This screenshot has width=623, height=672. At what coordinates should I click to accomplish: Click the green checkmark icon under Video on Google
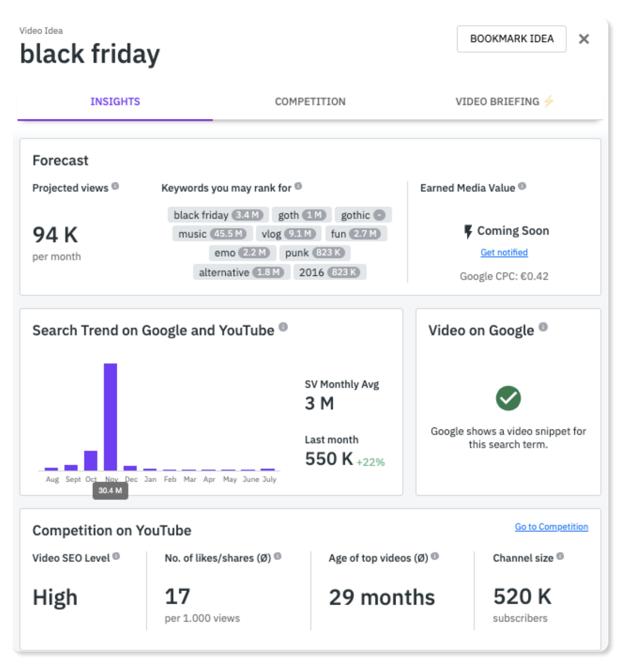point(508,398)
